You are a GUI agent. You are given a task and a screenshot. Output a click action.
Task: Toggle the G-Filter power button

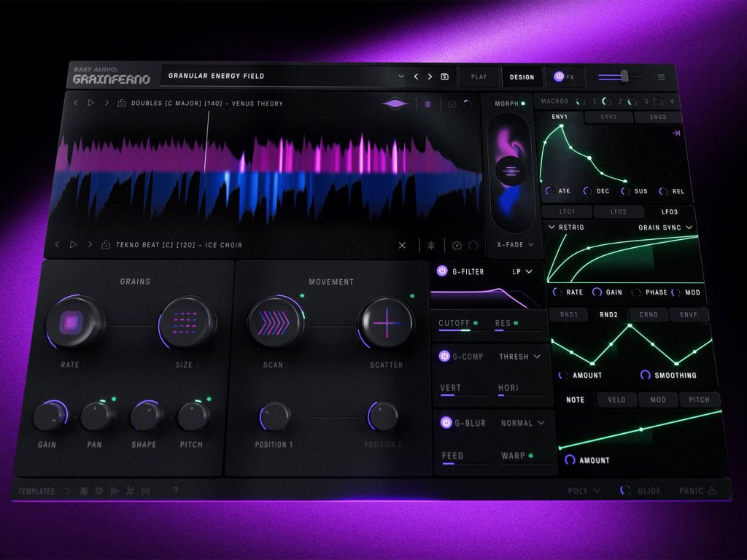(x=442, y=271)
